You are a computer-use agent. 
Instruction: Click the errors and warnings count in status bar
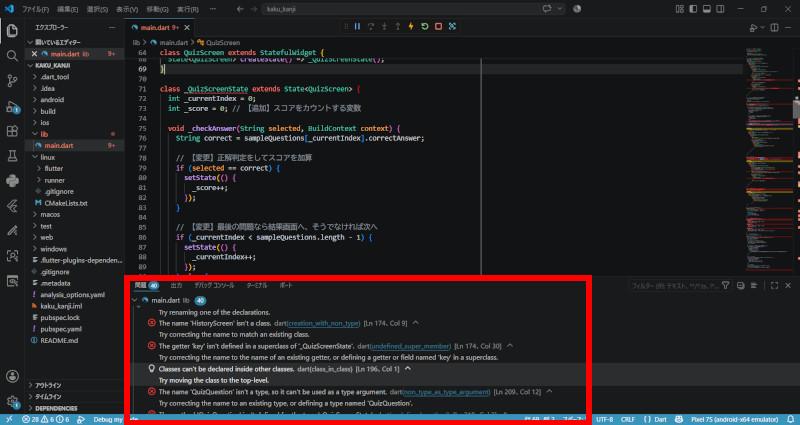tap(45, 419)
